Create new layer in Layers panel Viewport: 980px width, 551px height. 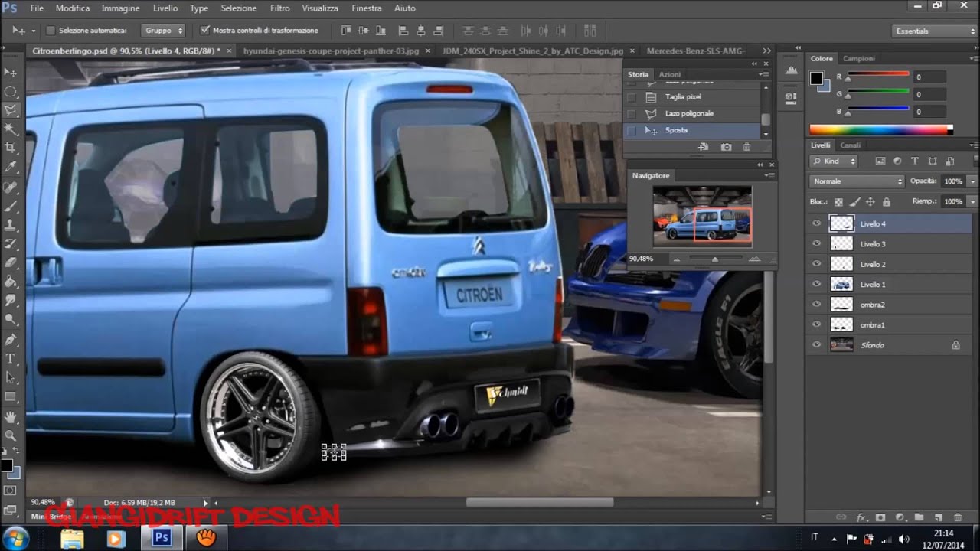point(939,517)
